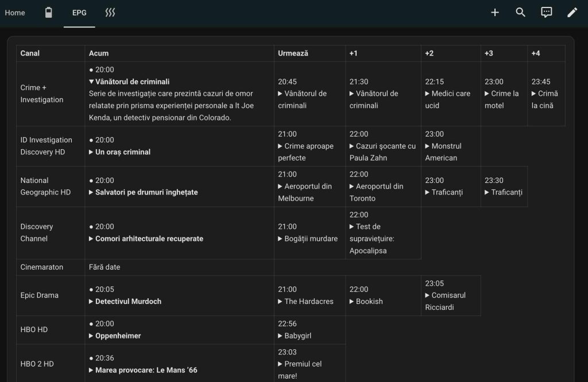Expand Aeroportul din Melbourne entry

click(305, 192)
